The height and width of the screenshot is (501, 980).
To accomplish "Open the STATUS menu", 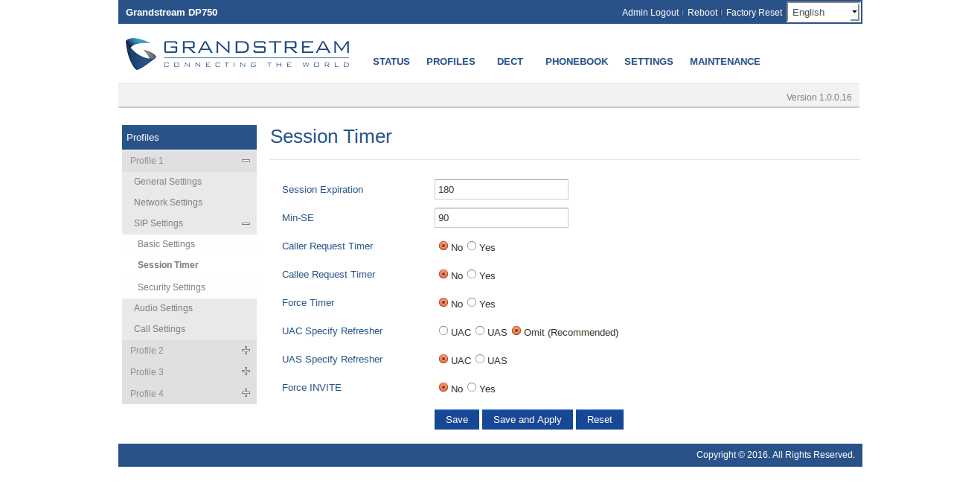I will 391,62.
